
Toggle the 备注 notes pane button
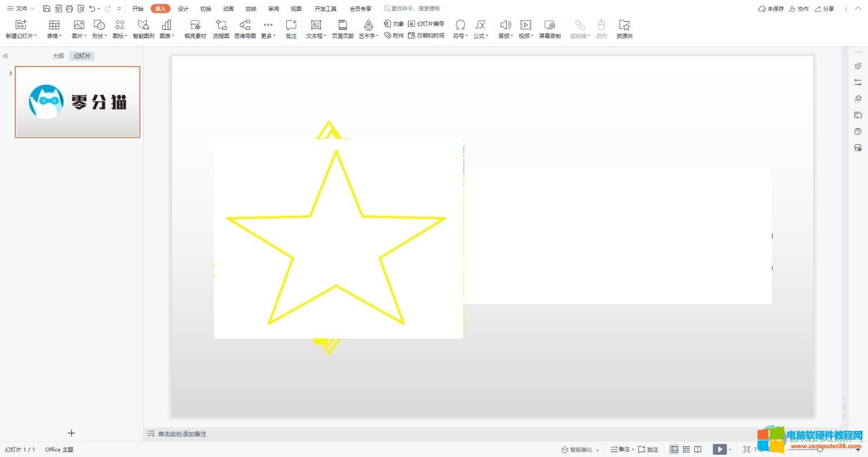tap(621, 449)
